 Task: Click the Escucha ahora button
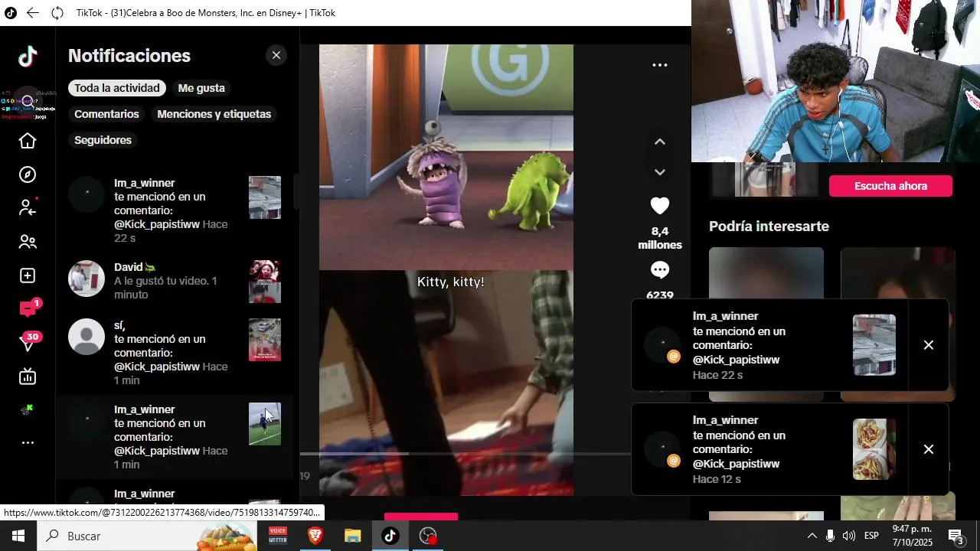click(891, 186)
